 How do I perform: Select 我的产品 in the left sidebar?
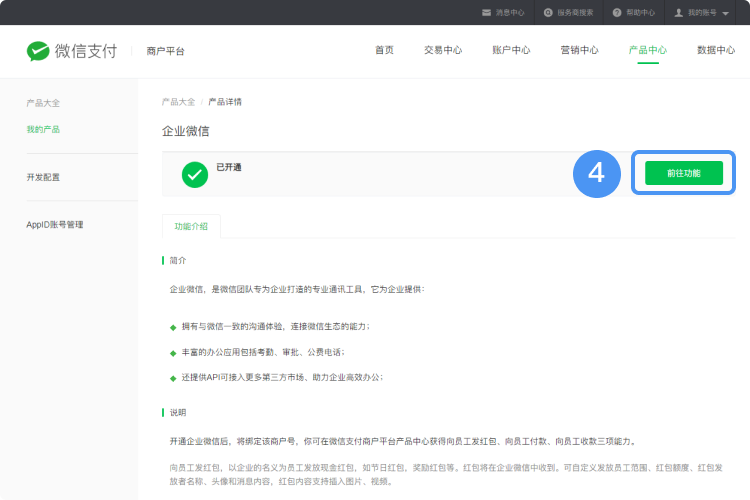point(43,129)
